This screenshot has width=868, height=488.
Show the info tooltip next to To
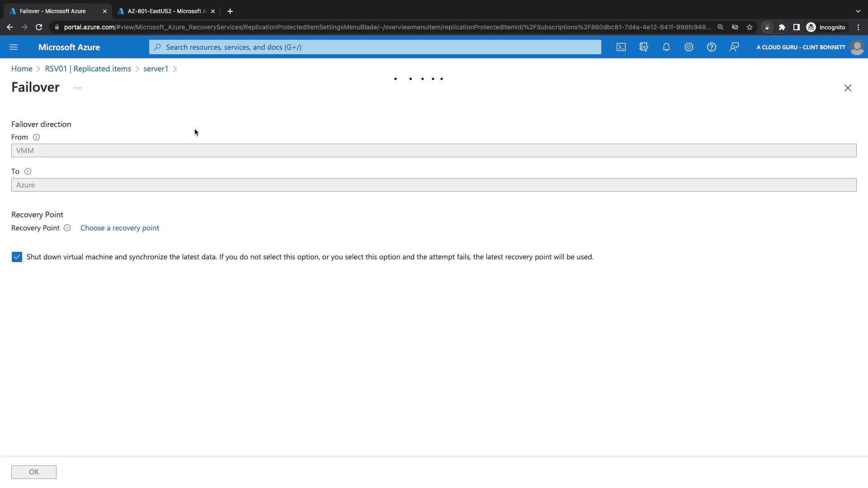point(28,171)
